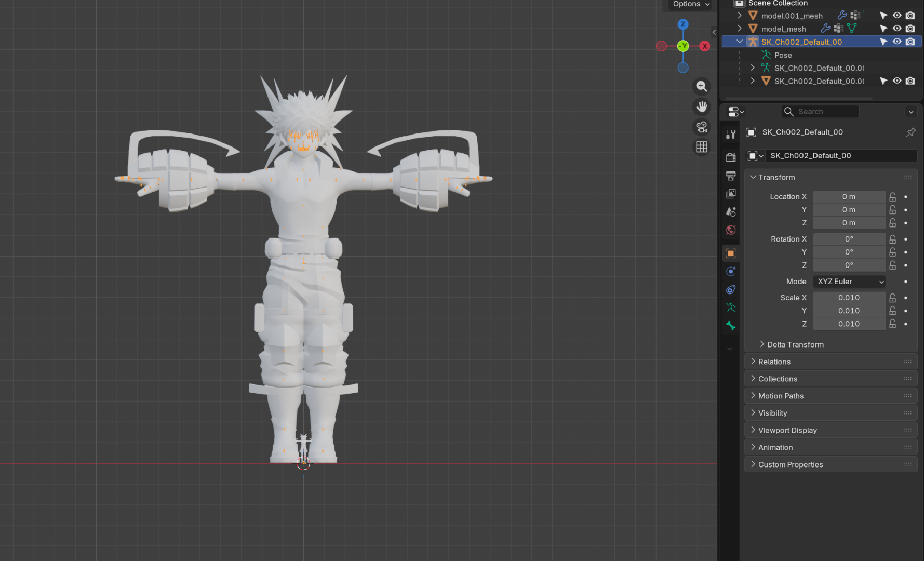Image resolution: width=924 pixels, height=561 pixels.
Task: Open the rotation Mode XYZ Euler dropdown
Action: tap(849, 282)
